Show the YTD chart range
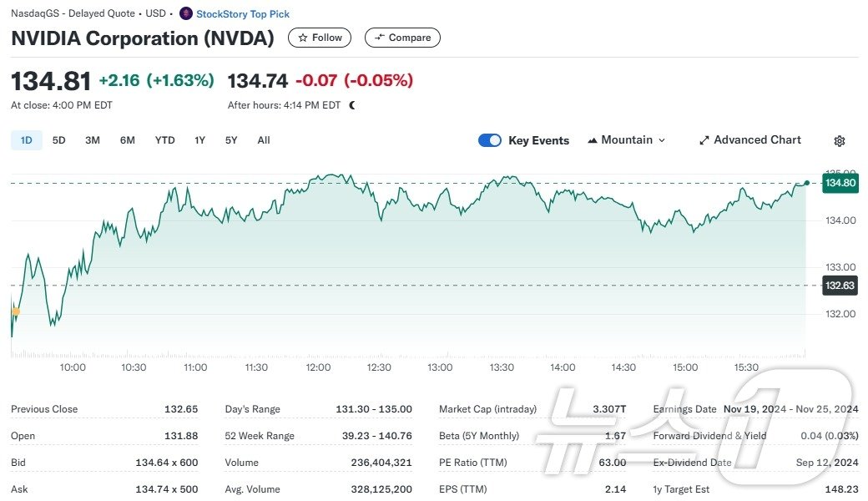Screen dimensions: 868x501 click(x=164, y=140)
